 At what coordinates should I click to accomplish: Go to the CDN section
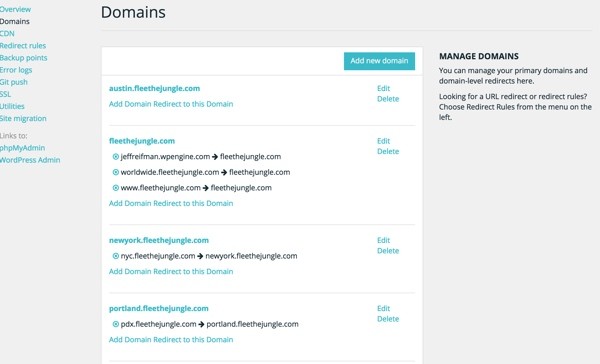pos(7,34)
